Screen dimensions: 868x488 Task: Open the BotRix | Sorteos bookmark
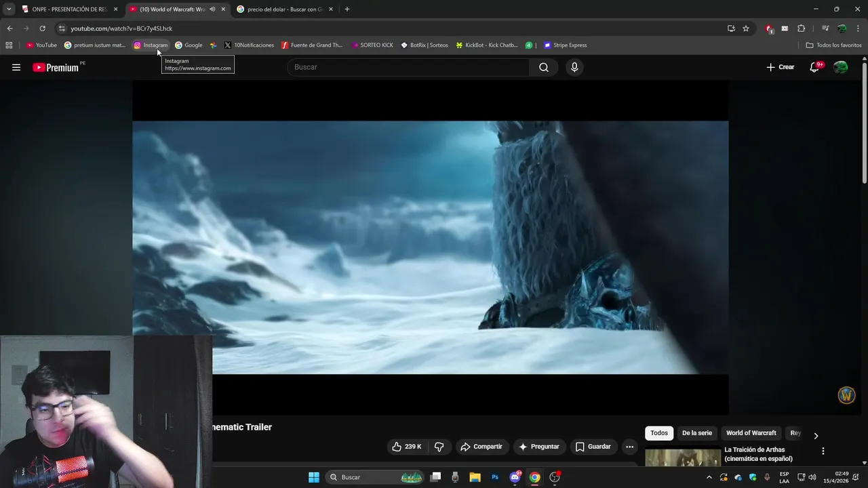click(x=425, y=45)
